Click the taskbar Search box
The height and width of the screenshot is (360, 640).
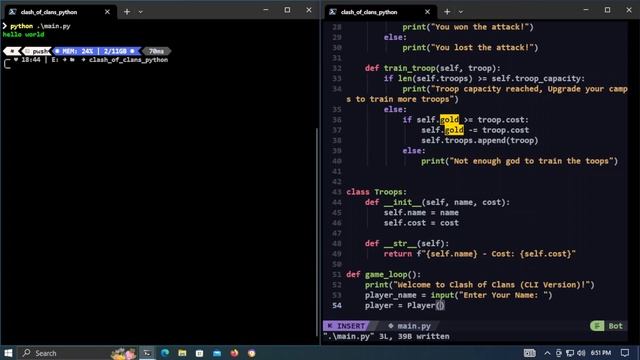click(x=78, y=353)
